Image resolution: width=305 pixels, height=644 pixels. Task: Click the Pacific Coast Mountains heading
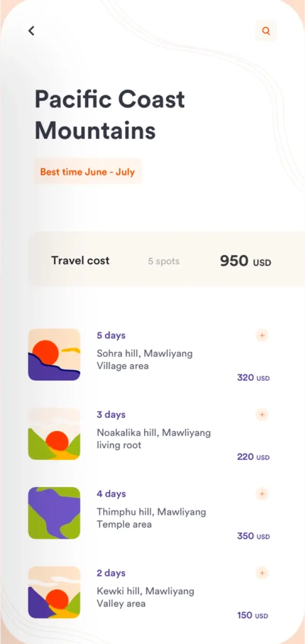pos(110,115)
